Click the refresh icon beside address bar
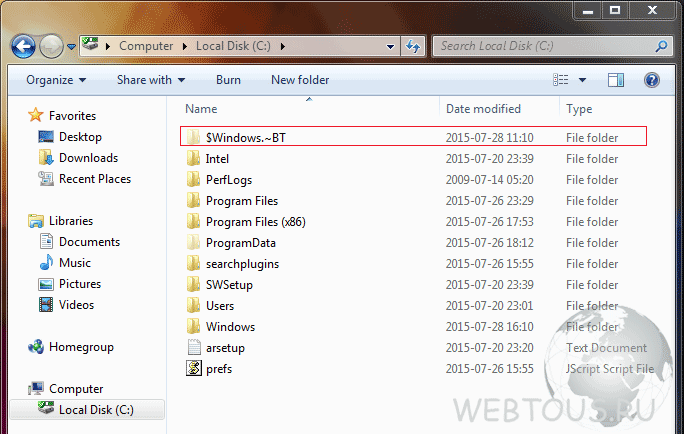684x434 pixels. pyautogui.click(x=413, y=46)
